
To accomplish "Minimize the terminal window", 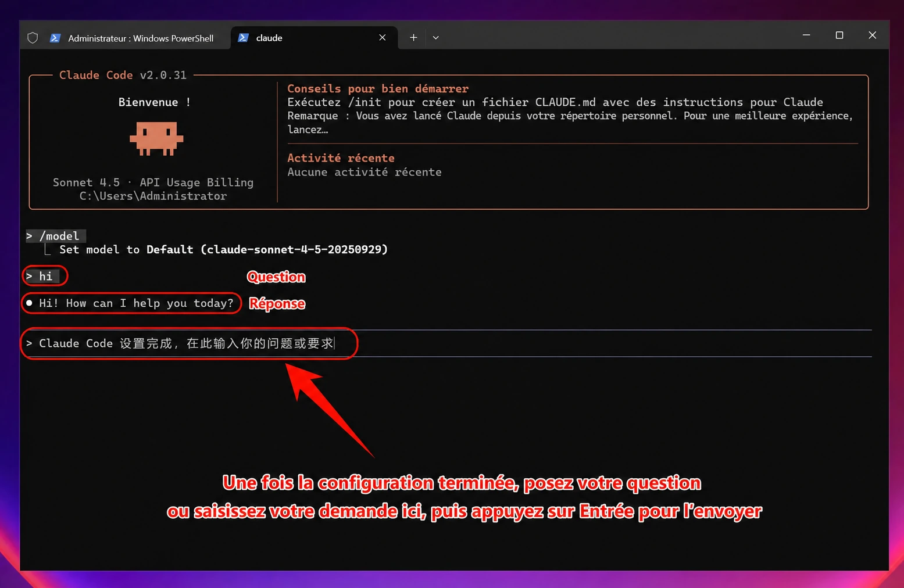I will [806, 35].
